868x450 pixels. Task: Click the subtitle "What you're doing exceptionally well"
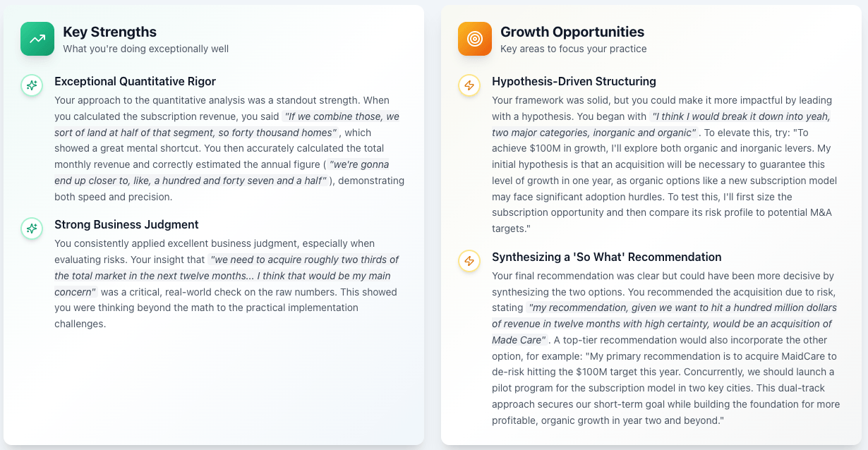145,49
